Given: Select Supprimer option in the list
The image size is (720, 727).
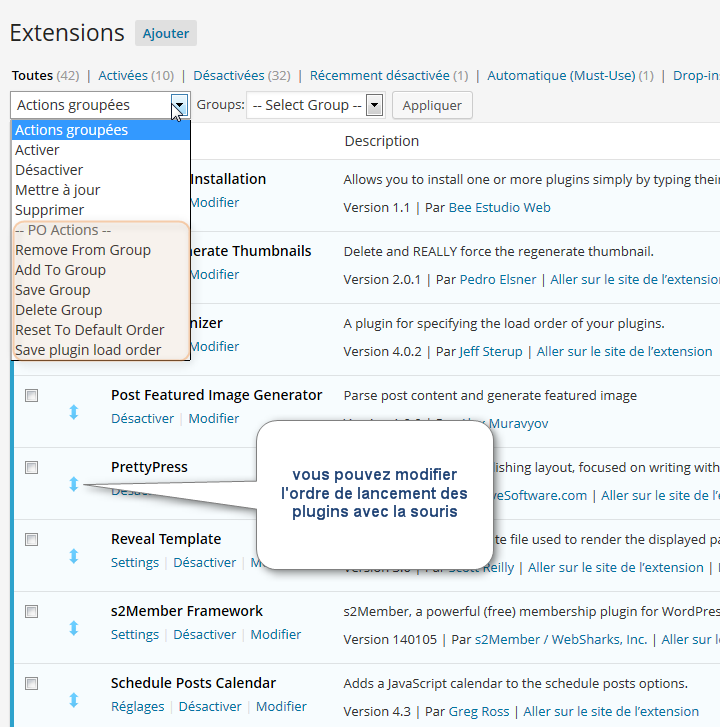Looking at the screenshot, I should (101, 210).
